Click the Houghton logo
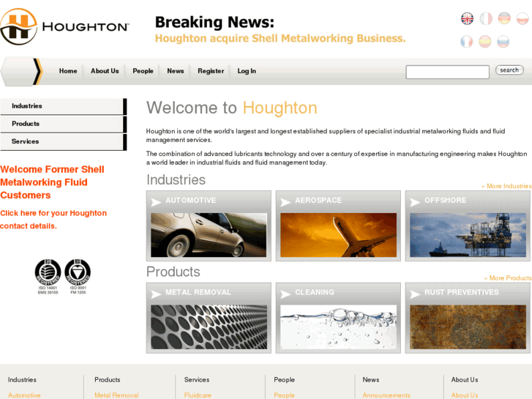 tap(64, 26)
